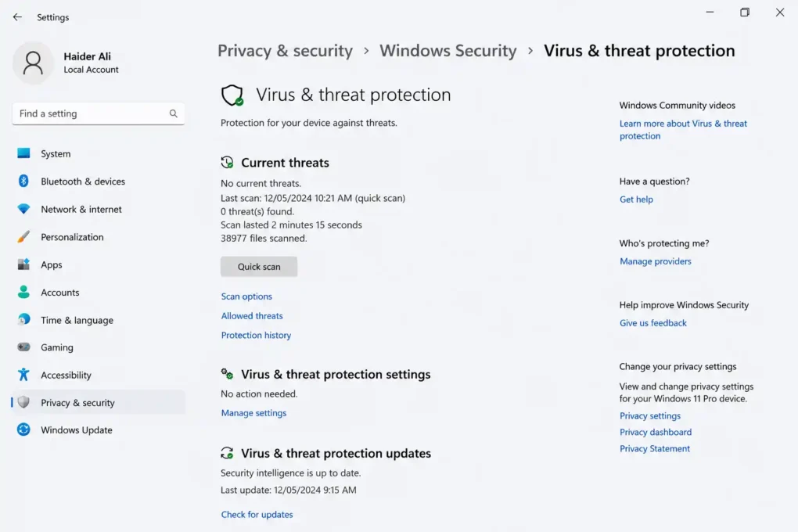Click the Accessibility figure icon

(23, 375)
